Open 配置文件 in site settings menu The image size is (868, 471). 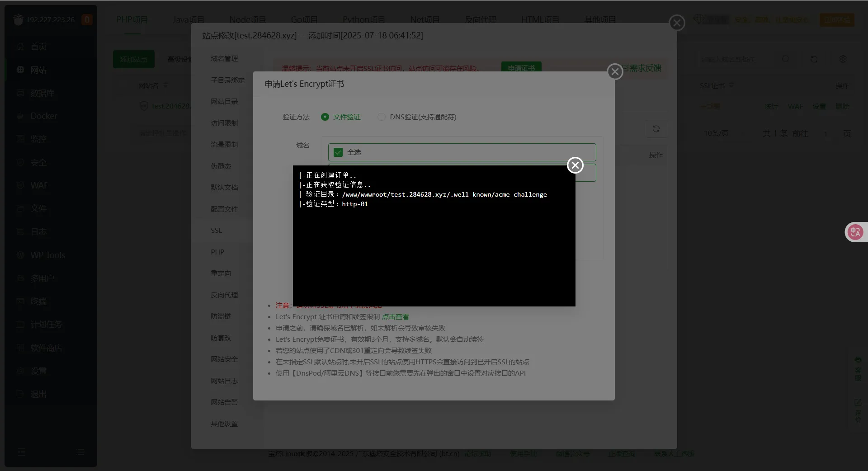[x=224, y=209]
